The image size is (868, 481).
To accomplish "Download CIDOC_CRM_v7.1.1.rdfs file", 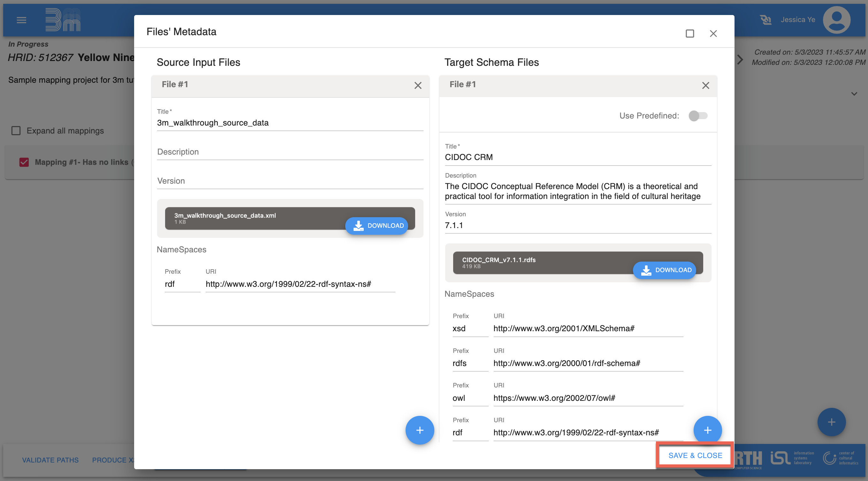I will (x=664, y=270).
